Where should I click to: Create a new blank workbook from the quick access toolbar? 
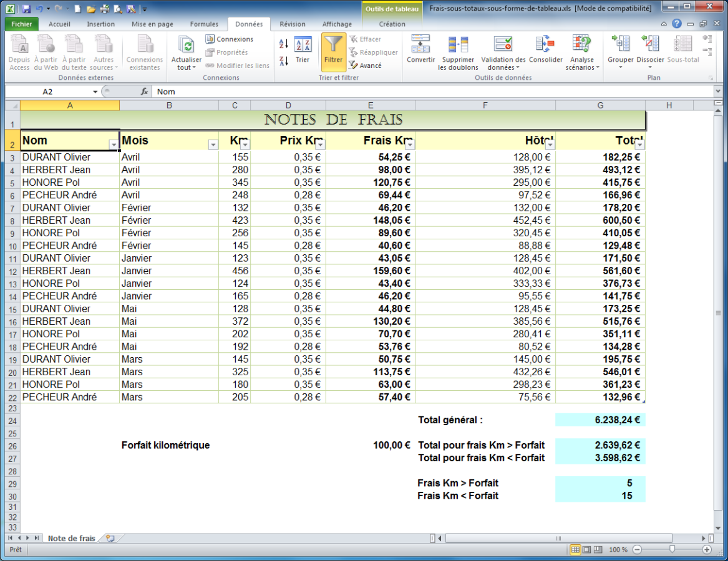(78, 9)
